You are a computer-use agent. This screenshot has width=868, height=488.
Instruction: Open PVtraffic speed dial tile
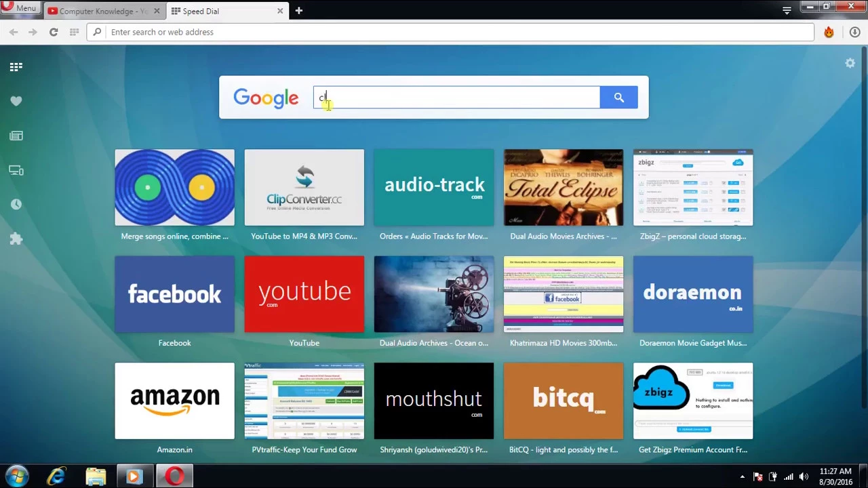coord(304,401)
